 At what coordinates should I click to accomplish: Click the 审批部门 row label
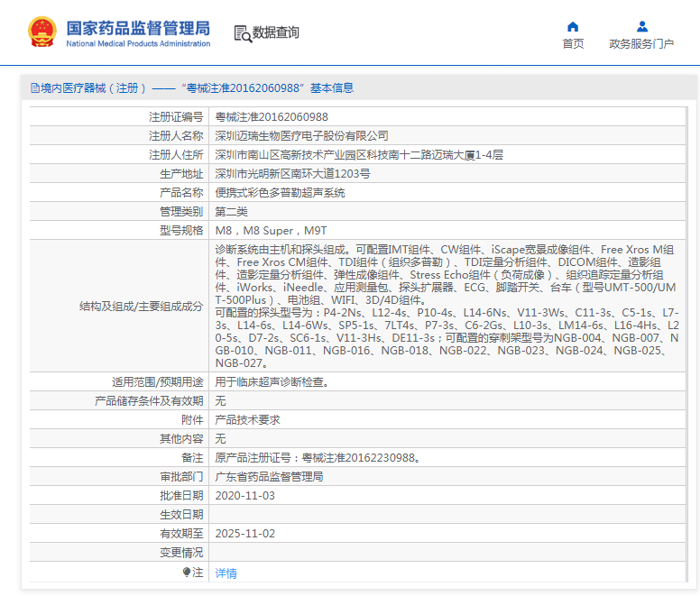click(181, 476)
